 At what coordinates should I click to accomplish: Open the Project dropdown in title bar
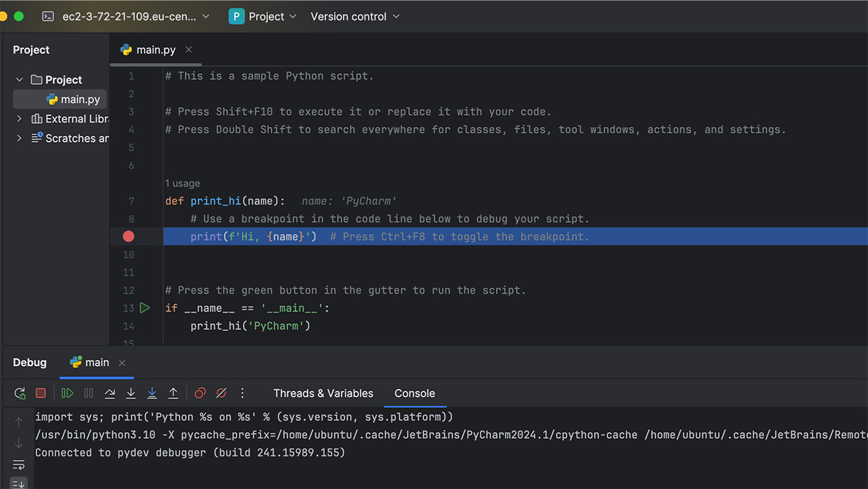[x=263, y=17]
